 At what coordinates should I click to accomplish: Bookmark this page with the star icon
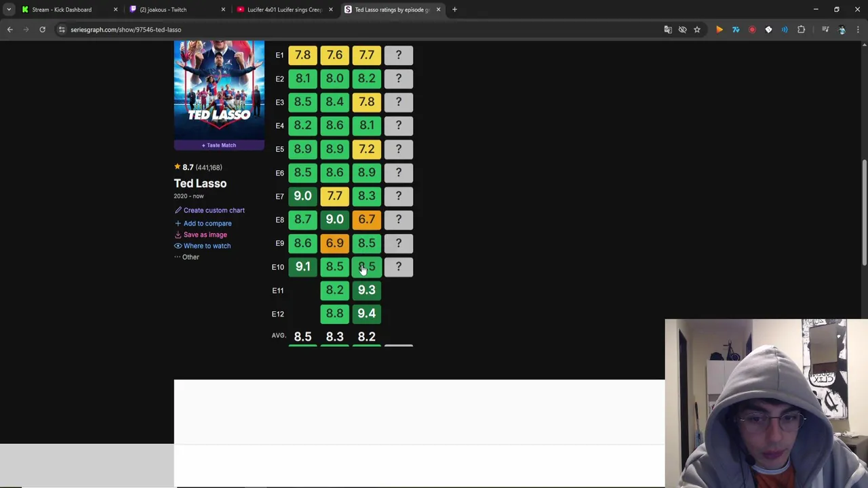tap(697, 29)
